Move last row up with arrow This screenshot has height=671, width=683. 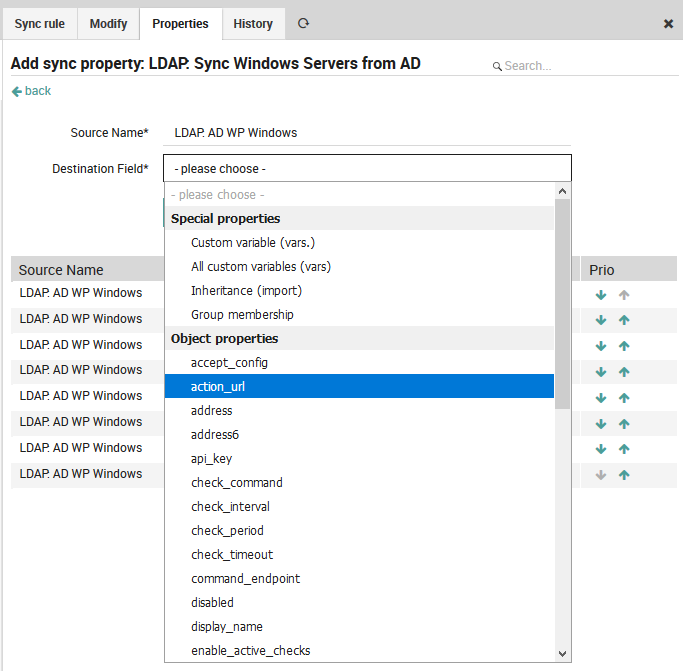[x=624, y=475]
